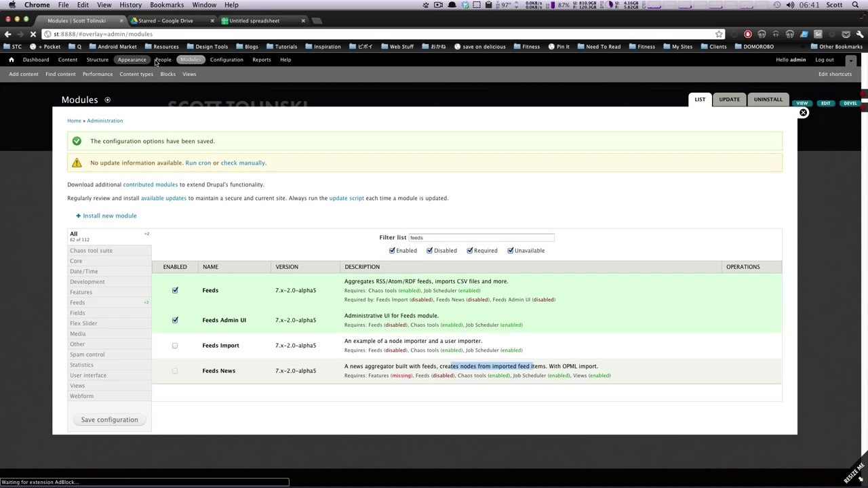Viewport: 868px width, 488px height.
Task: Stop page loading with the X button
Action: point(33,34)
